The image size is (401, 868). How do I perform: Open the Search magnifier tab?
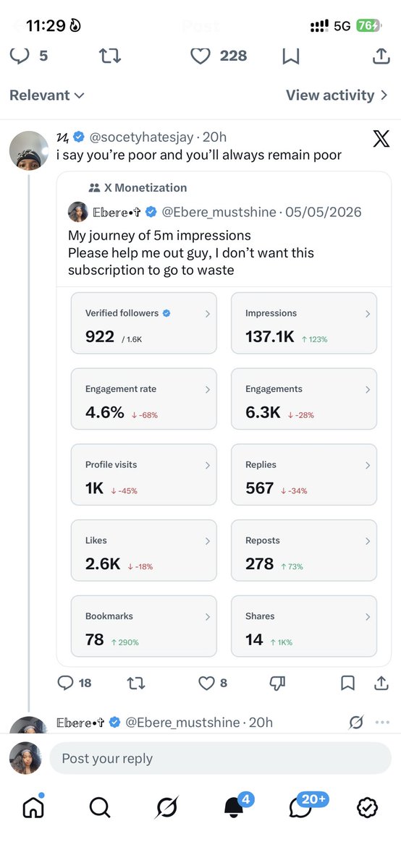tap(100, 807)
